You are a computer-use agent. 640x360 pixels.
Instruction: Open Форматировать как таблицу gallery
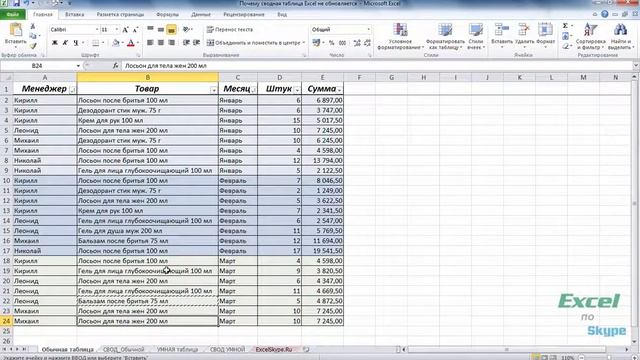pos(445,36)
